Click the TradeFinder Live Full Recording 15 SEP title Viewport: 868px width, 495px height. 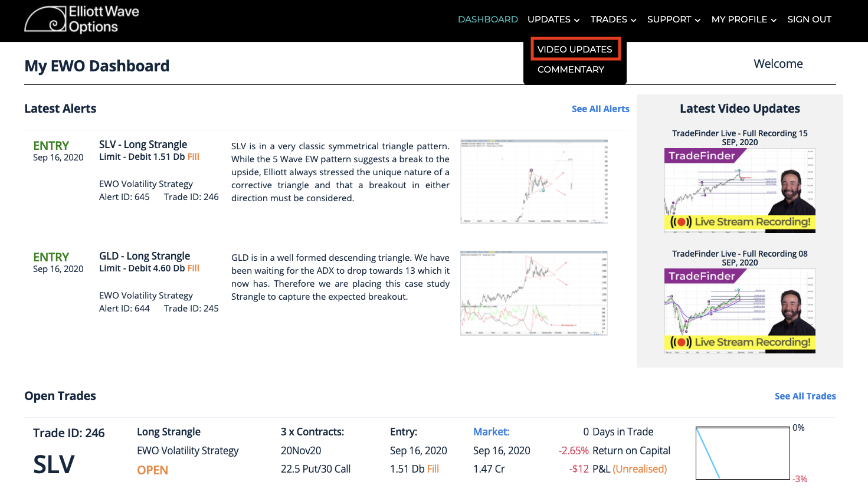(740, 137)
